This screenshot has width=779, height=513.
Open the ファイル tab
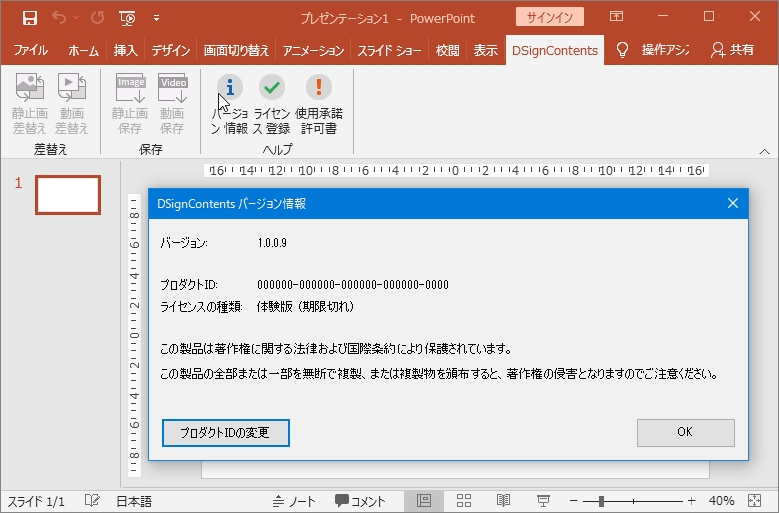pos(30,50)
